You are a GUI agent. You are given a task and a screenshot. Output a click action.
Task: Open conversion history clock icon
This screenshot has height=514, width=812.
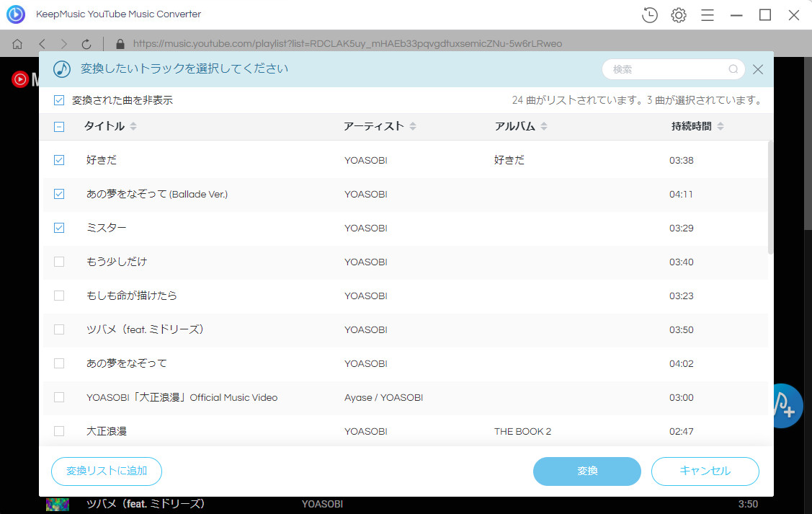pyautogui.click(x=649, y=15)
